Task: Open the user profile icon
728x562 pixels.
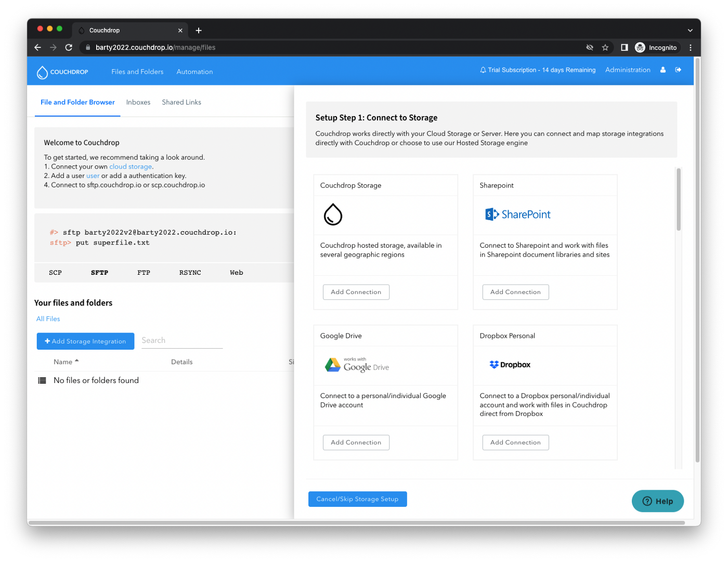Action: [663, 70]
